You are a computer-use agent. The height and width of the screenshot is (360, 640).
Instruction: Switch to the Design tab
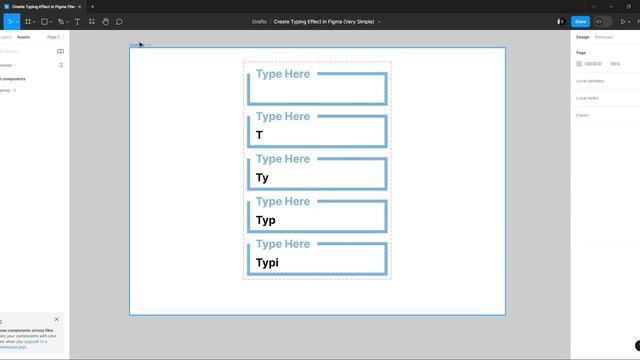[582, 37]
